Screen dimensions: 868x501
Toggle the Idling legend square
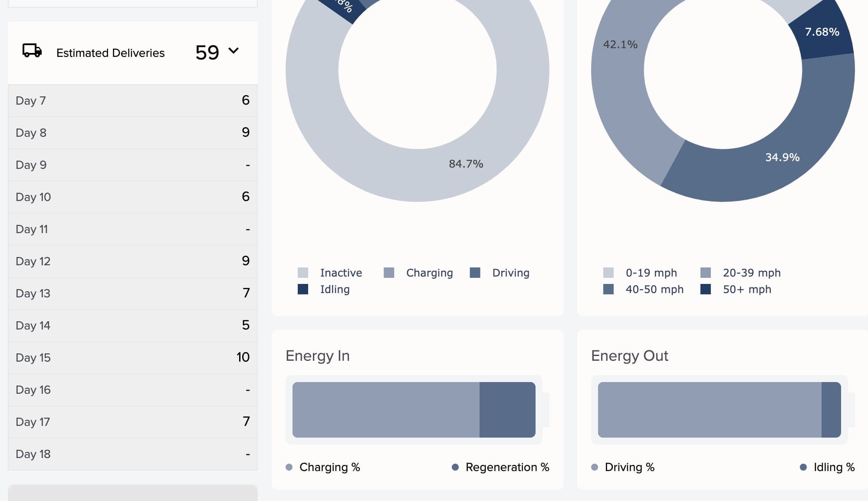(303, 289)
